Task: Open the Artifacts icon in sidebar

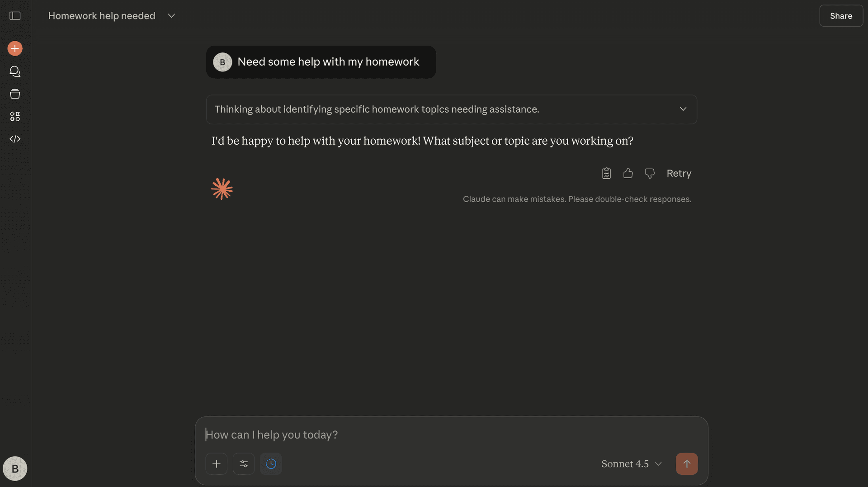Action: pos(15,117)
